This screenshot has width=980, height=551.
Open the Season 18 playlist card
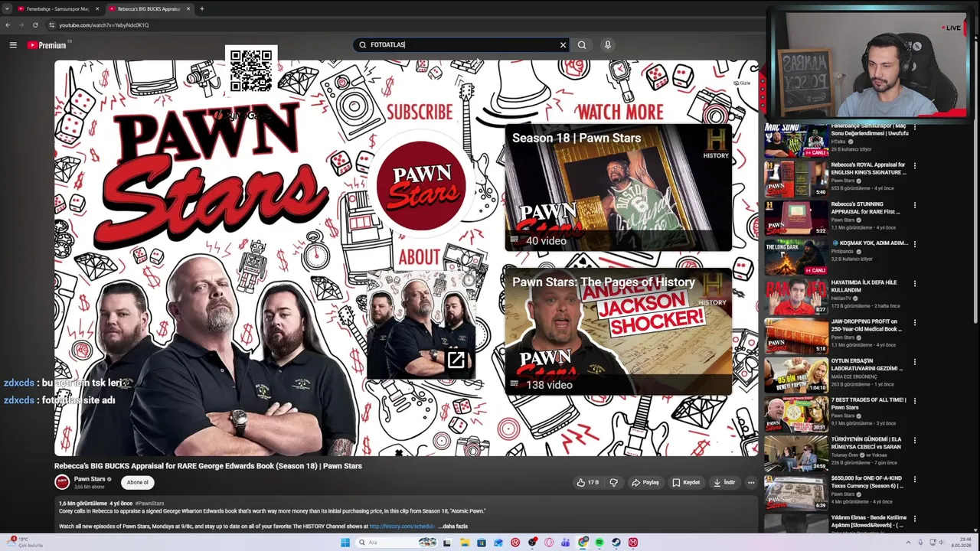[618, 187]
